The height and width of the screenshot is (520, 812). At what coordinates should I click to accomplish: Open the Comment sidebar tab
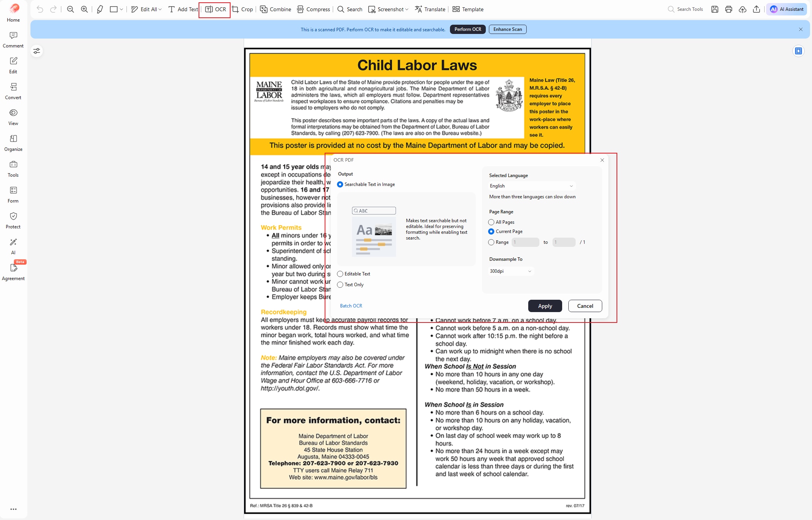pyautogui.click(x=13, y=40)
